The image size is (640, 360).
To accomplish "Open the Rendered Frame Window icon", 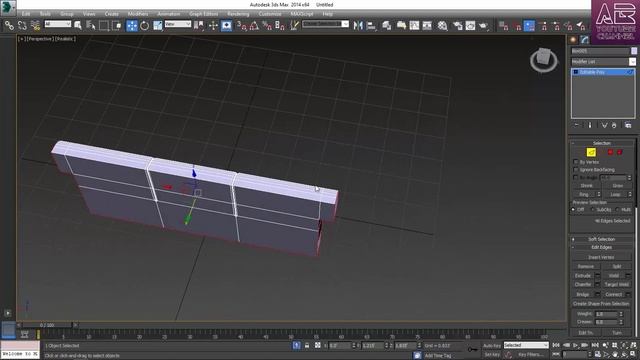I will click(470, 26).
